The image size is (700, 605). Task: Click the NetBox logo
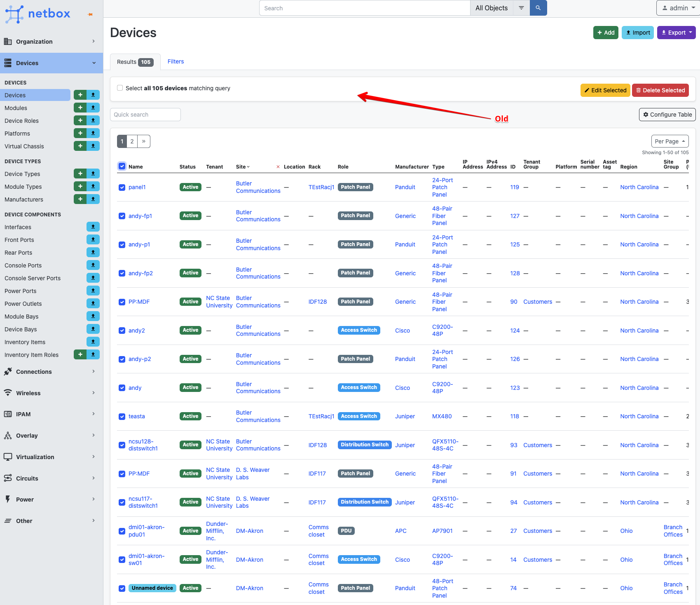pyautogui.click(x=37, y=14)
